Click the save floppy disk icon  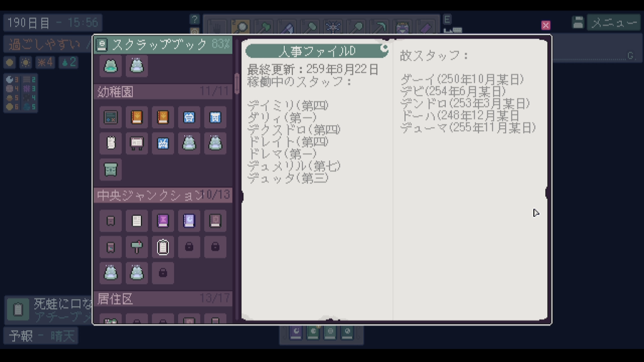(x=578, y=23)
